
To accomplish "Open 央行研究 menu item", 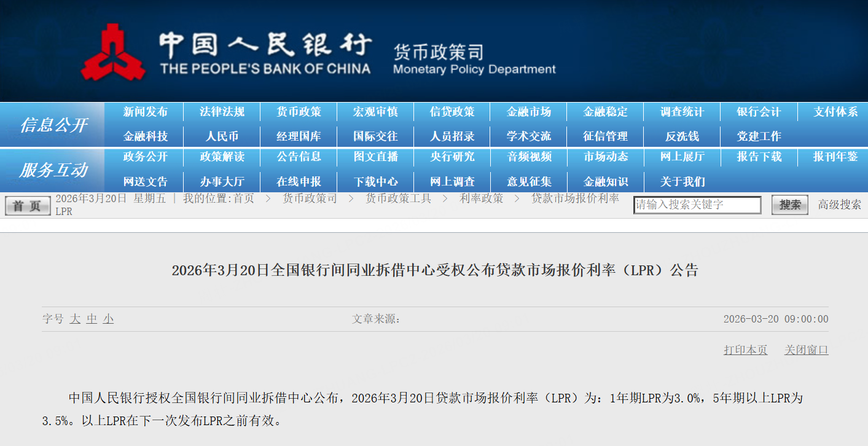I will coord(452,157).
